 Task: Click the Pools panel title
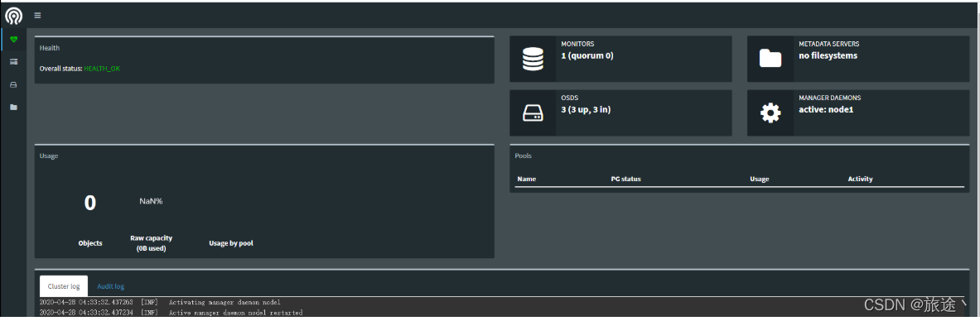pos(523,156)
